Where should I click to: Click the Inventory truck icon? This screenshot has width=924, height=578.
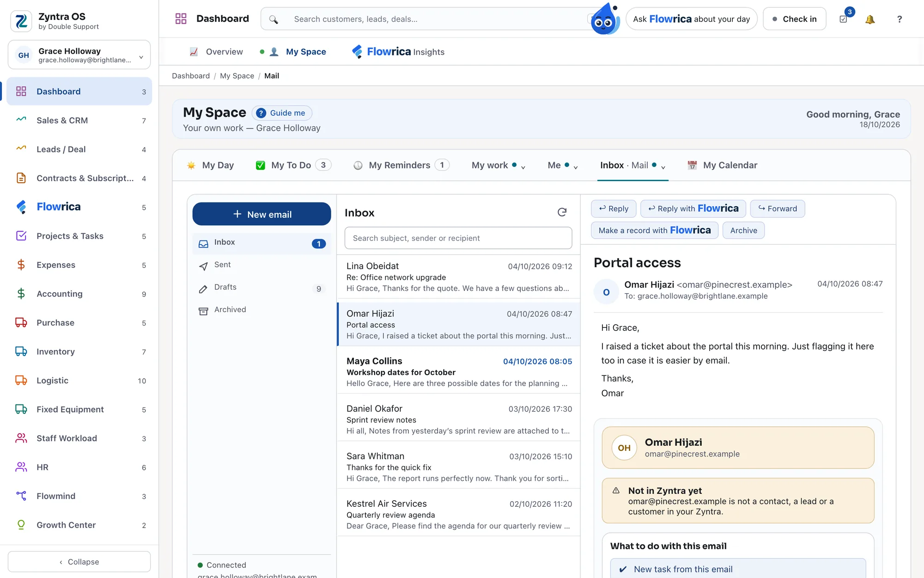click(21, 351)
